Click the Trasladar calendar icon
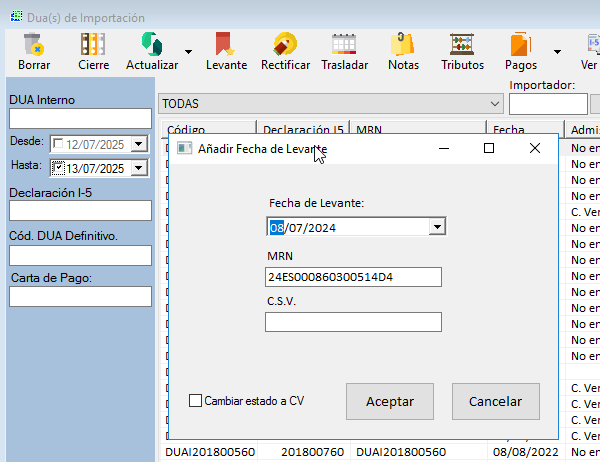 click(344, 45)
